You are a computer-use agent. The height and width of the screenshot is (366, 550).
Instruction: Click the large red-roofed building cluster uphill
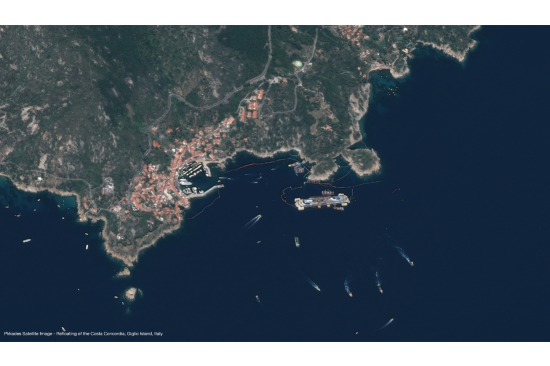(x=252, y=104)
